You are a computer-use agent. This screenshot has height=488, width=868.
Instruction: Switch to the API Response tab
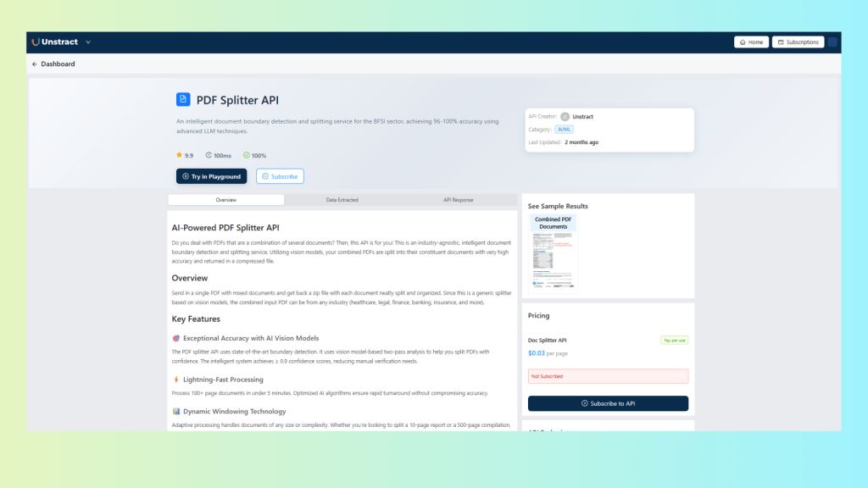pyautogui.click(x=459, y=200)
